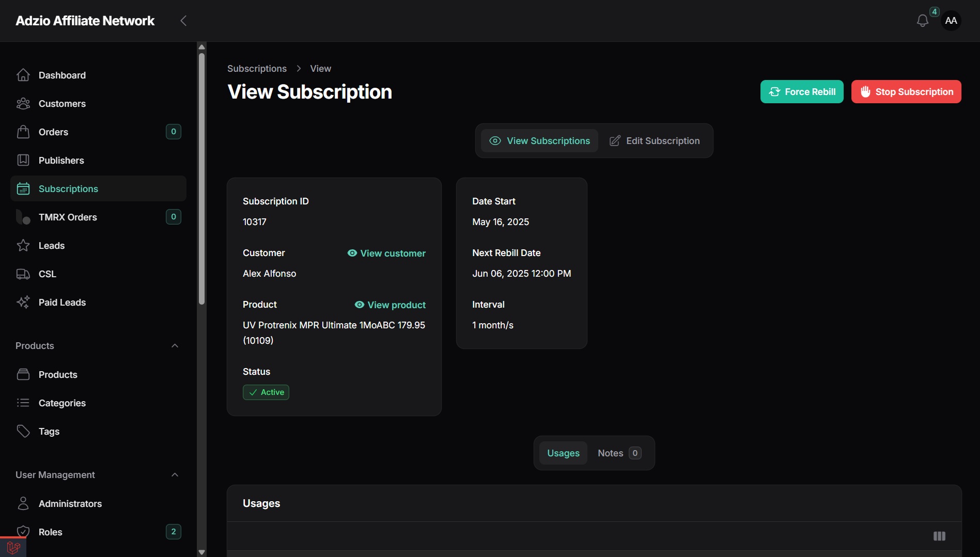Toggle table columns icon in Usages
Viewport: 980px width, 557px height.
939,536
